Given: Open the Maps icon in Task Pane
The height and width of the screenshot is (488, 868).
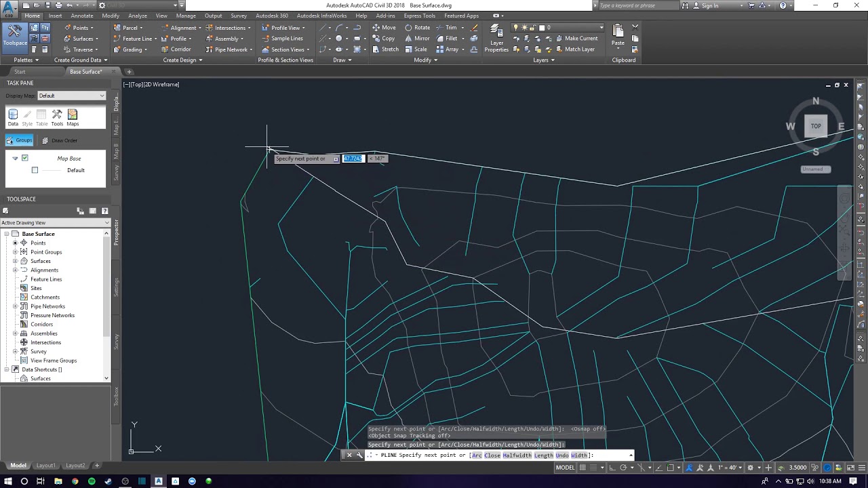Looking at the screenshot, I should point(73,117).
